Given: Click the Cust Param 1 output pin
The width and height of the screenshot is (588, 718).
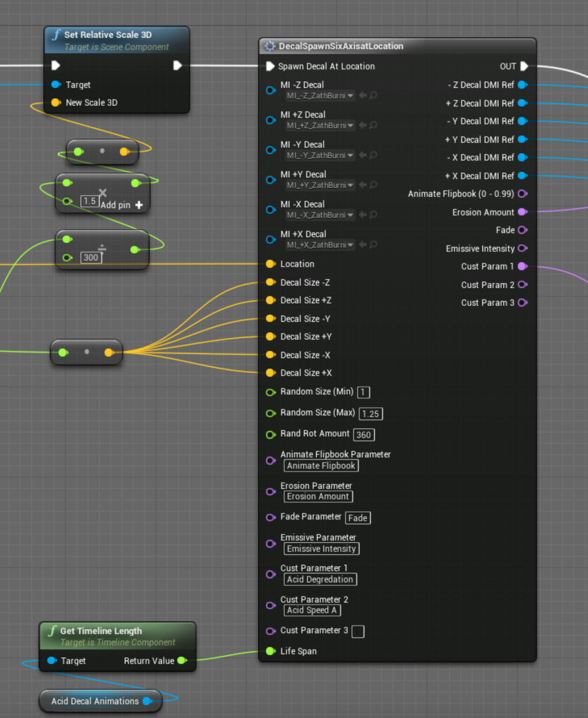Looking at the screenshot, I should tap(522, 266).
